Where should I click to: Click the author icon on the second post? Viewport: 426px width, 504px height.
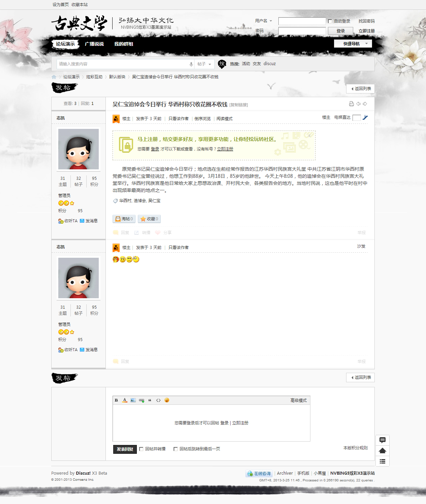(116, 248)
